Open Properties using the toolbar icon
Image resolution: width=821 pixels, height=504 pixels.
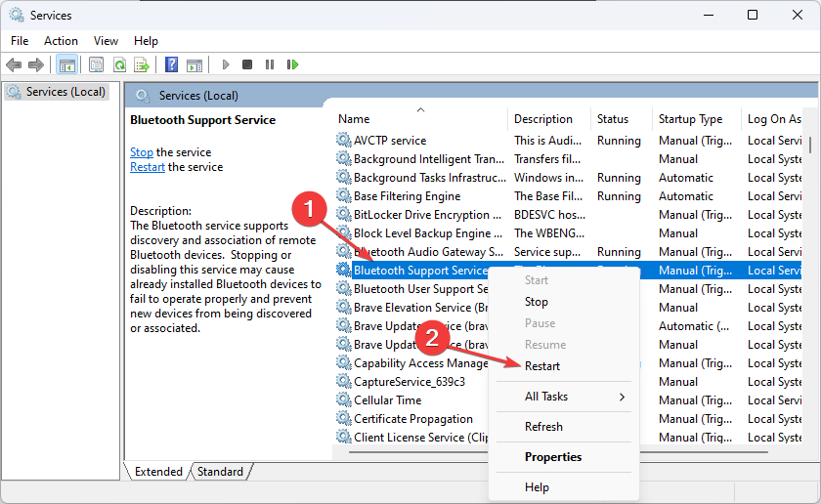96,64
